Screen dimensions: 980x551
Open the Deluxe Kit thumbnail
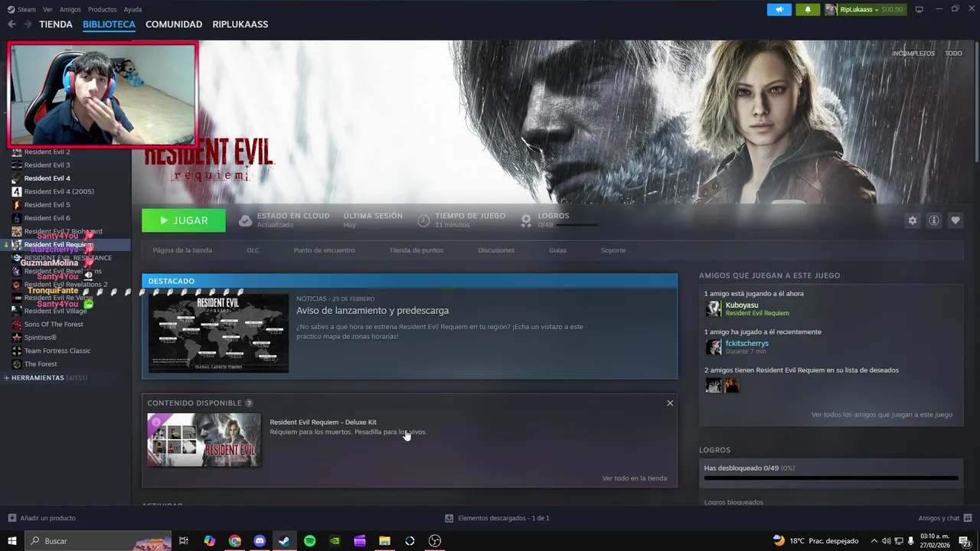(x=204, y=440)
